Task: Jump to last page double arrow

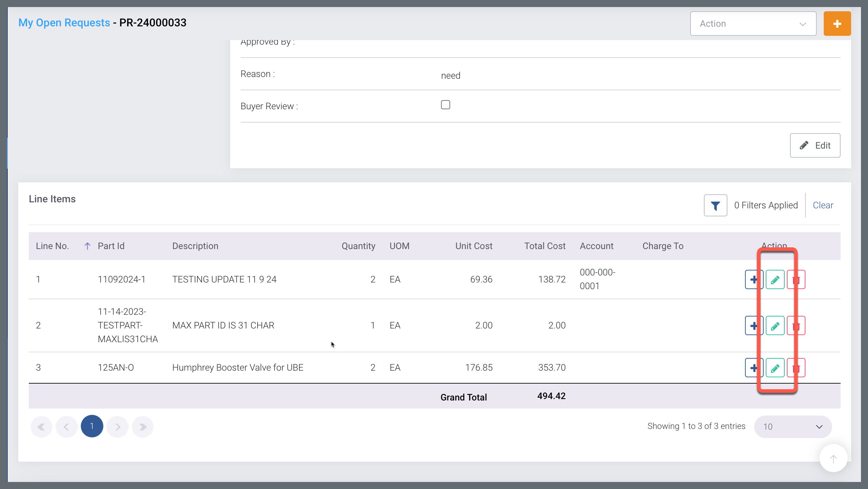Action: point(143,427)
